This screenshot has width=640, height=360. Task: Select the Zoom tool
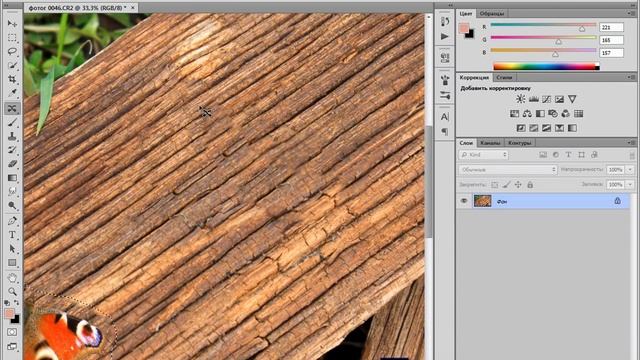point(12,291)
